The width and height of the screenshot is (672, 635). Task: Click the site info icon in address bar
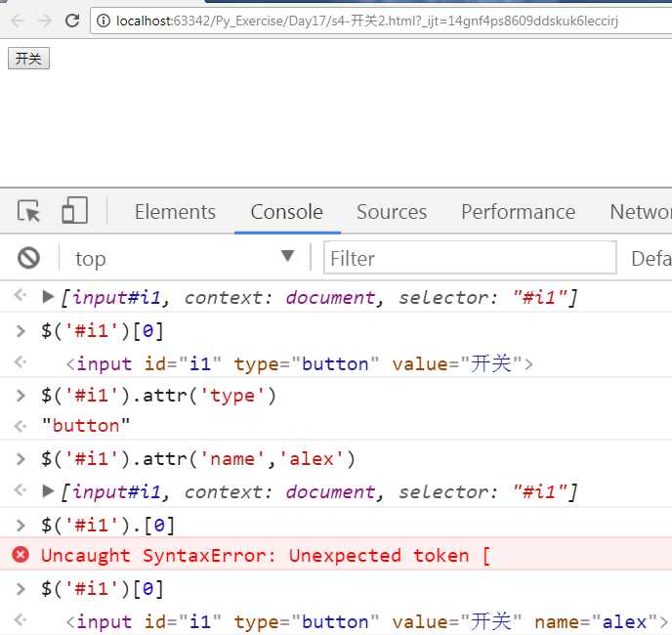point(104,21)
